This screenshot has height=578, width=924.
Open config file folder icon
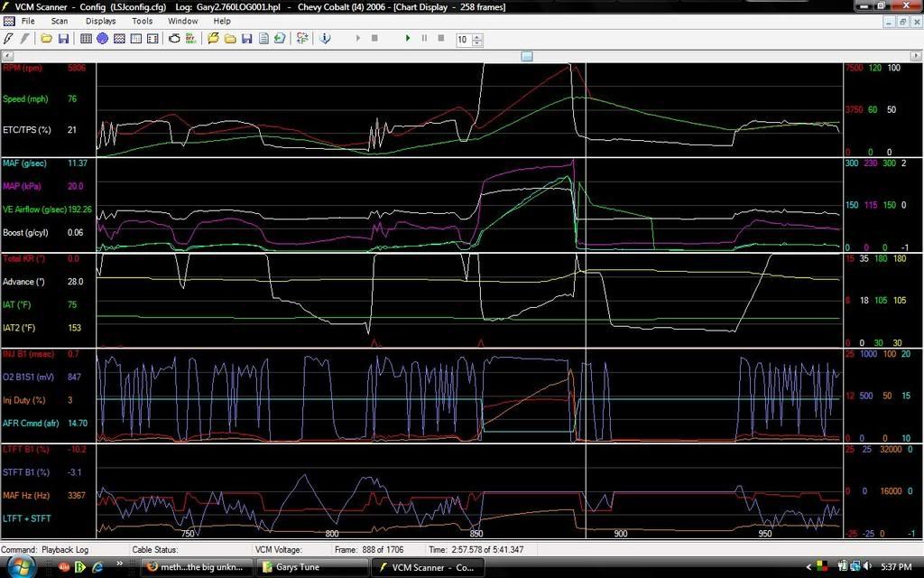click(x=46, y=39)
